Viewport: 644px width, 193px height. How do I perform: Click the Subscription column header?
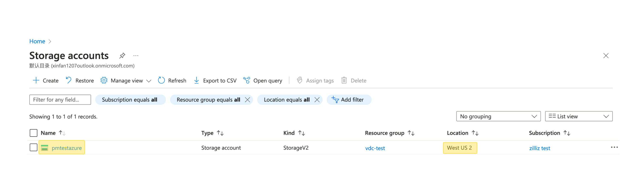544,133
